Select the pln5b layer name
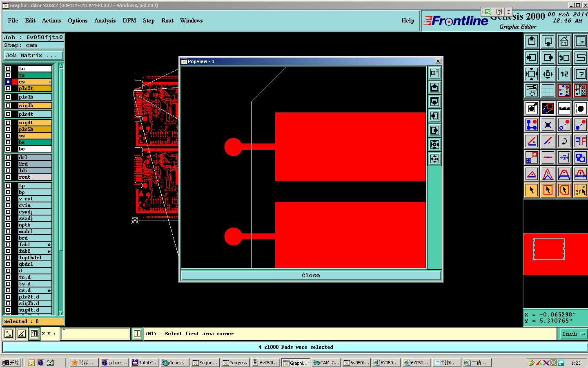The width and height of the screenshot is (588, 368). click(x=35, y=129)
